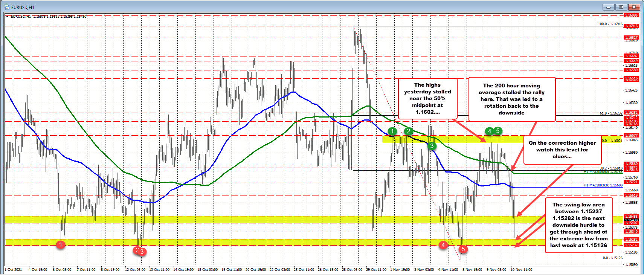644x275 pixels.
Task: Select the axis price 1.15185
Action: [x=631, y=252]
